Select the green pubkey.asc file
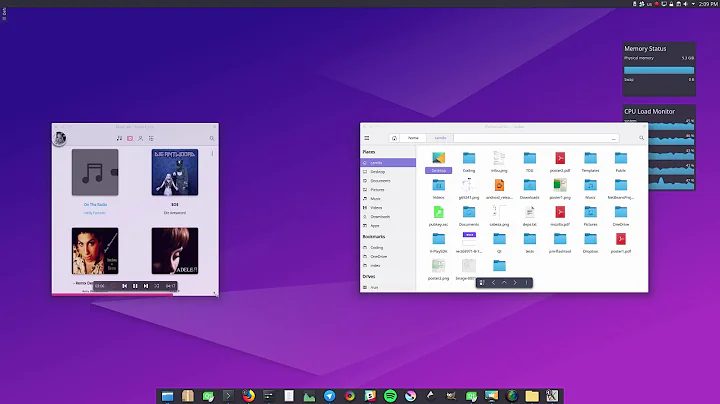720x404 pixels. (439, 212)
